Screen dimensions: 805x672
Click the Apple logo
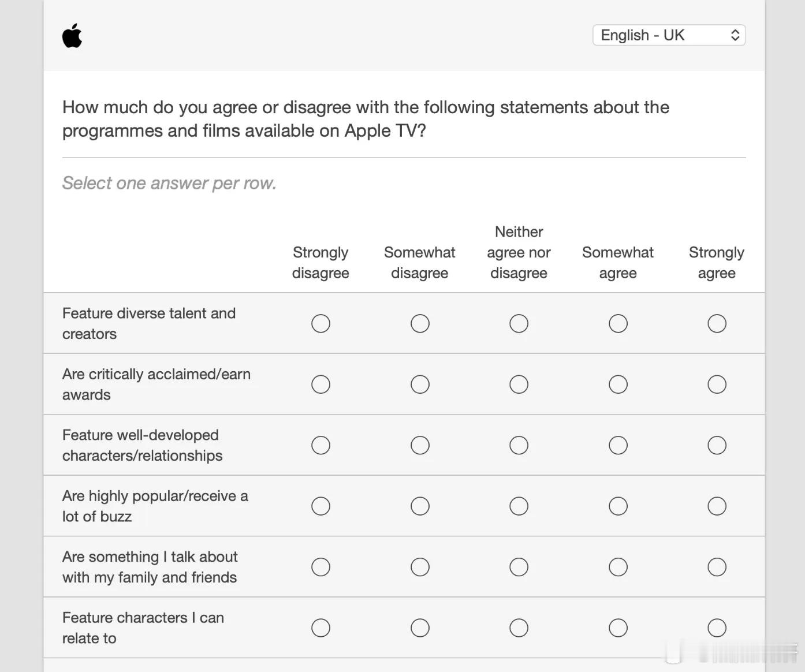(x=72, y=35)
